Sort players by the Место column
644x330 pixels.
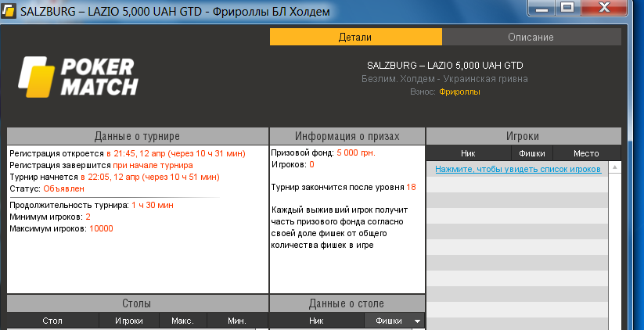click(587, 153)
